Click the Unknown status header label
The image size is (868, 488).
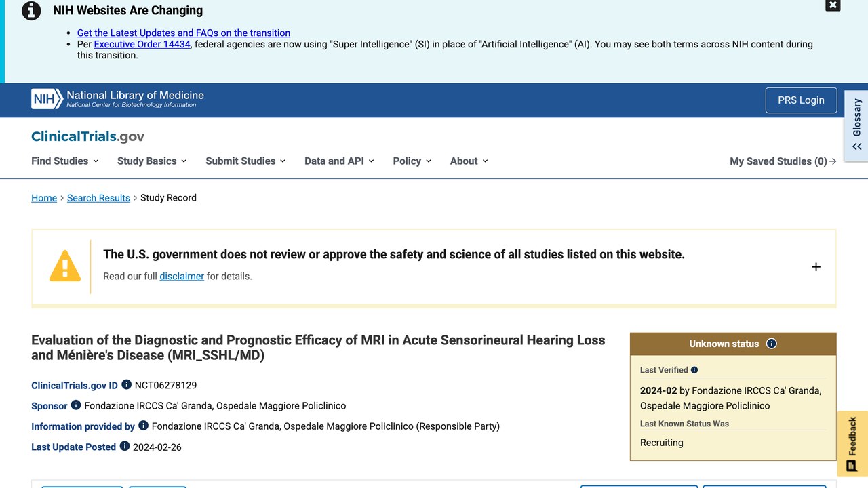click(724, 344)
